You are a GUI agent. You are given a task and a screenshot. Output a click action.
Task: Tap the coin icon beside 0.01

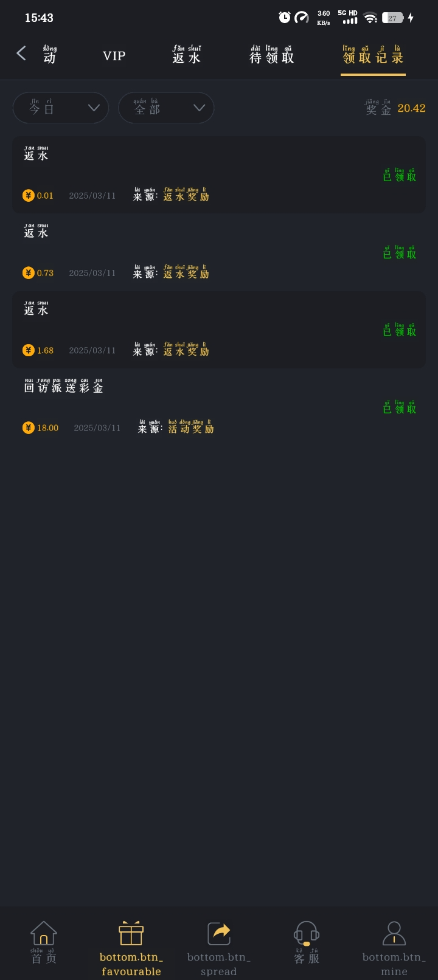click(x=29, y=196)
